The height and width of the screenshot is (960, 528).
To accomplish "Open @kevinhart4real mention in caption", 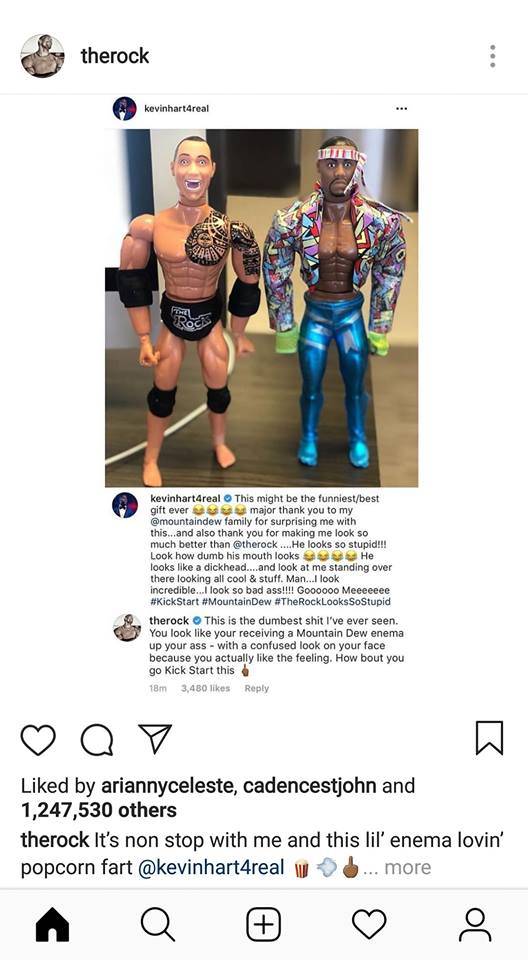I will click(x=211, y=868).
